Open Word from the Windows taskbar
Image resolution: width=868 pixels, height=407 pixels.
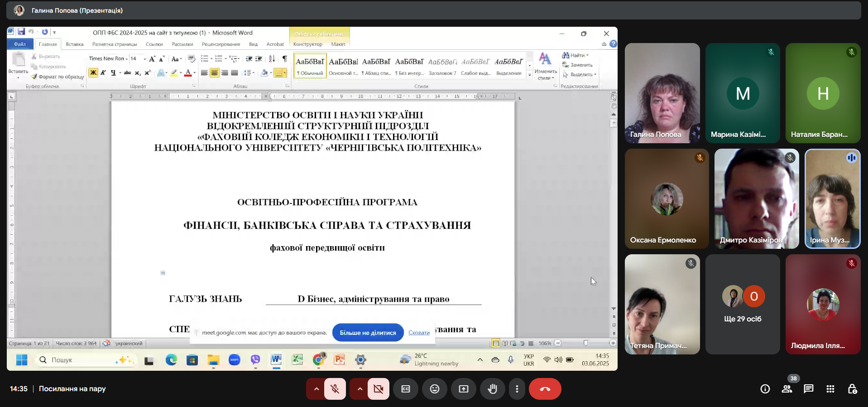click(x=276, y=360)
